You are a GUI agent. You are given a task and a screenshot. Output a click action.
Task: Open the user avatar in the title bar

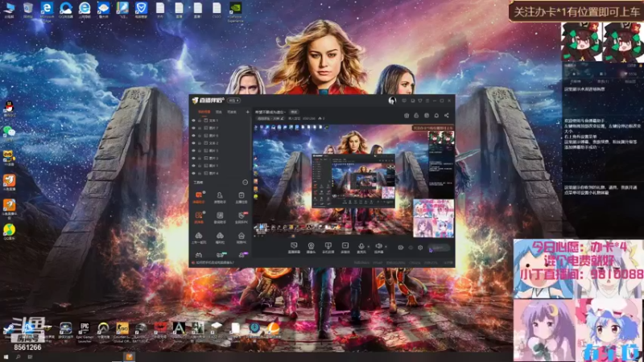tap(392, 101)
